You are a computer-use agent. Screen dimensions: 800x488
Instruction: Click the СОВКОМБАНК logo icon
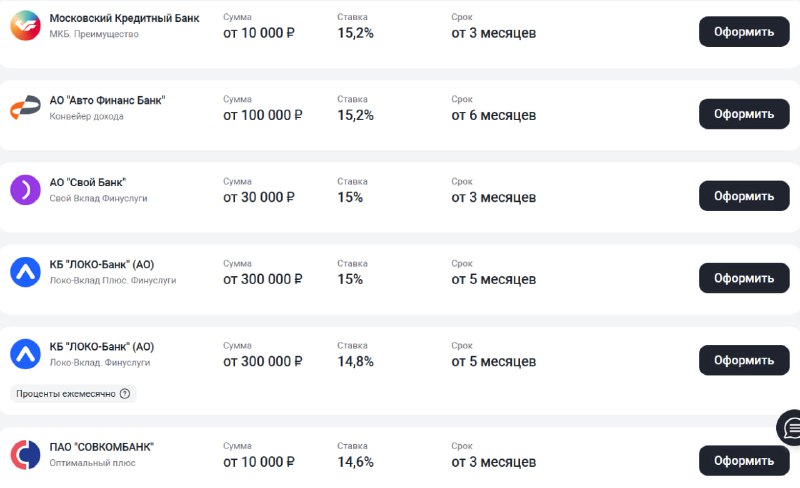tap(25, 455)
